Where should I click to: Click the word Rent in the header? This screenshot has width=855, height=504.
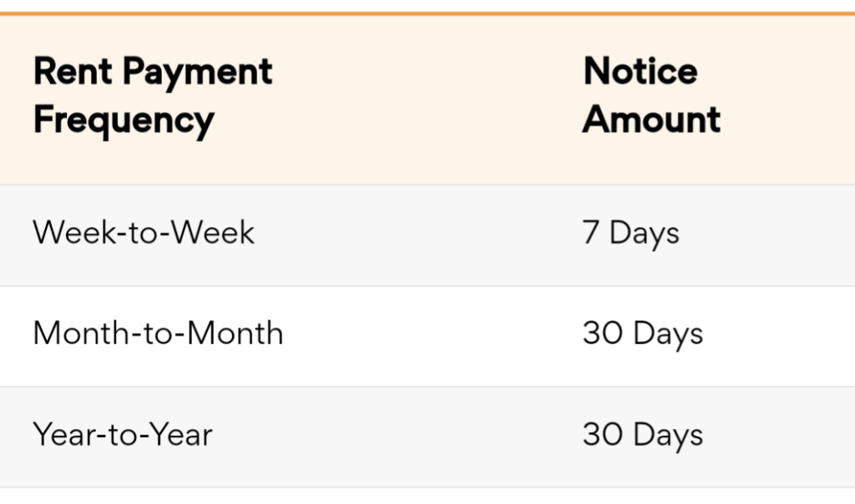click(x=73, y=72)
